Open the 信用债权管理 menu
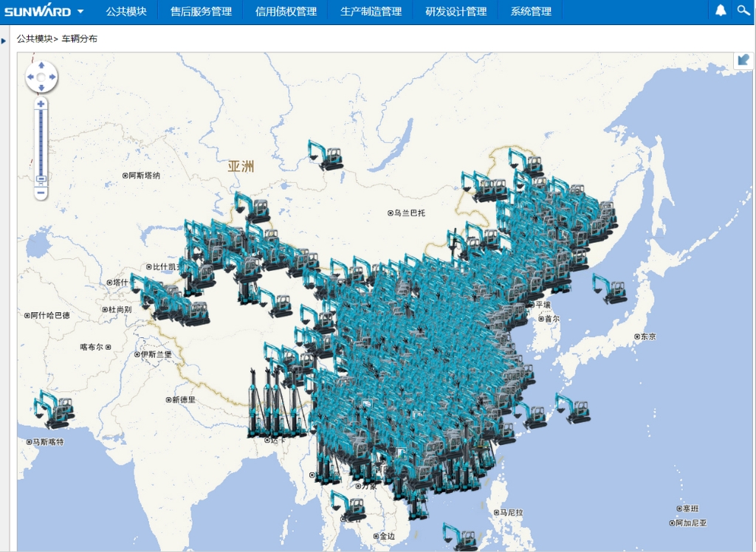Viewport: 756px width, 552px height. coord(286,12)
